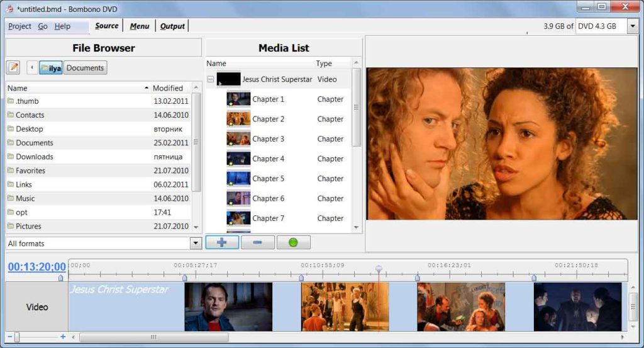This screenshot has height=348, width=644.
Task: Select the Jesus Christ Superstar video thumbnail
Action: pos(228,79)
